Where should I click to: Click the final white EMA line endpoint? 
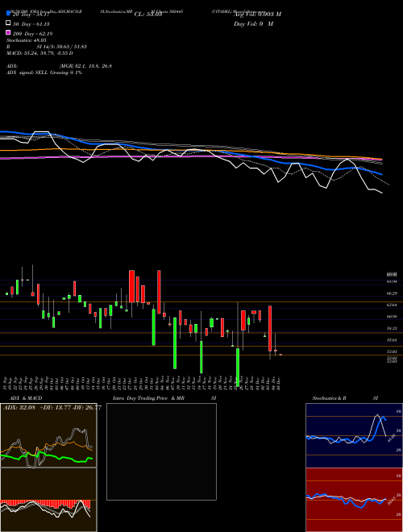tap(382, 193)
